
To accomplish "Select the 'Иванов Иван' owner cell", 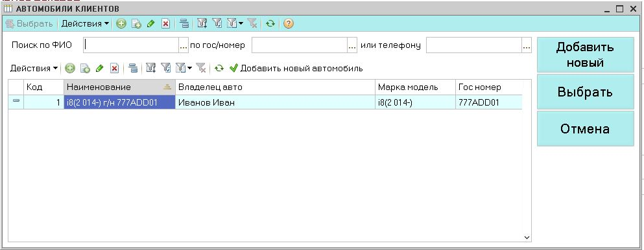I will click(275, 102).
